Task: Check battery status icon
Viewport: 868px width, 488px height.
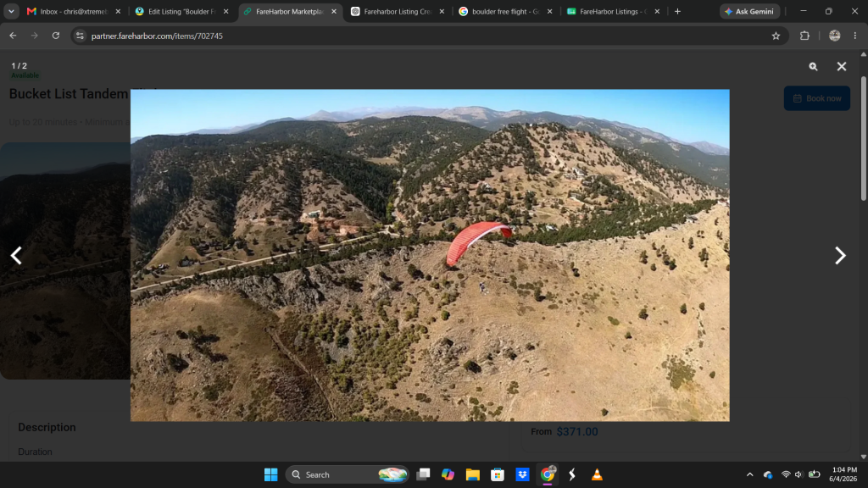Action: tap(815, 474)
